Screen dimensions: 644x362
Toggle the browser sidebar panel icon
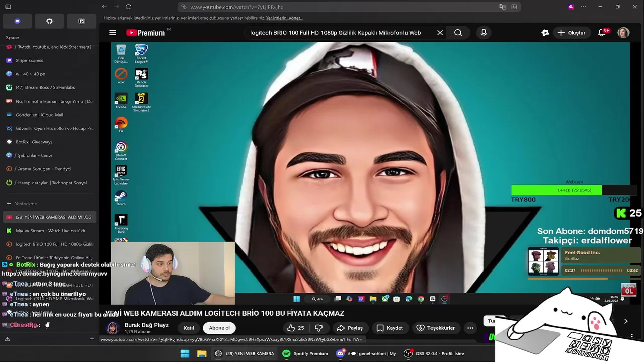(x=8, y=7)
